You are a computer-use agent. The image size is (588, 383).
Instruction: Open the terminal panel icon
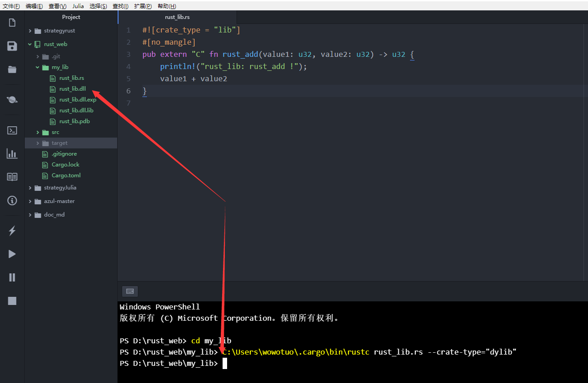pos(11,130)
